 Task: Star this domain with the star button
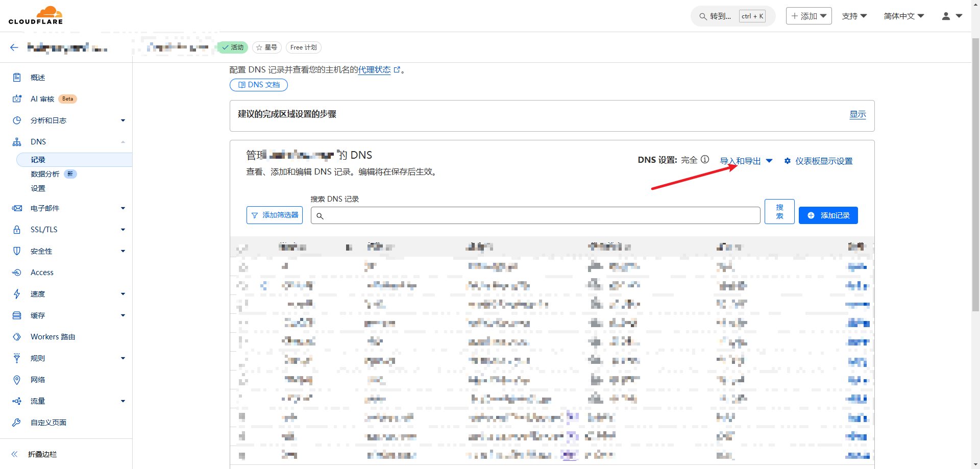(x=266, y=47)
